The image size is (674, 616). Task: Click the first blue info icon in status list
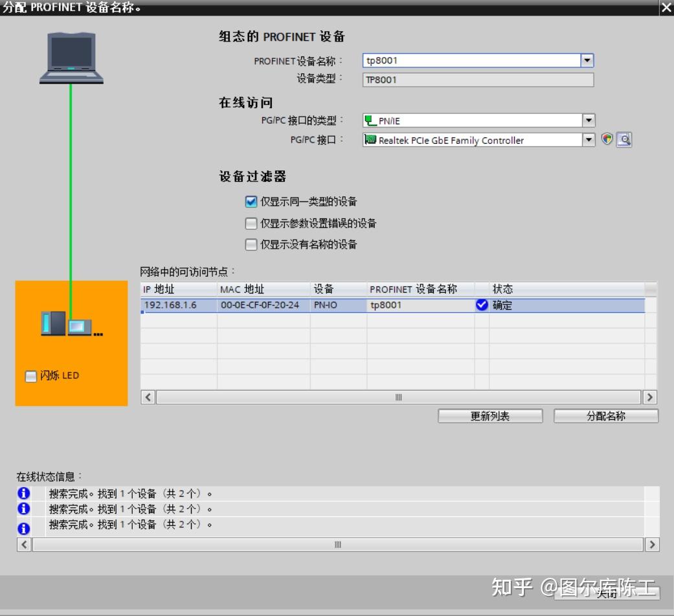click(x=24, y=493)
